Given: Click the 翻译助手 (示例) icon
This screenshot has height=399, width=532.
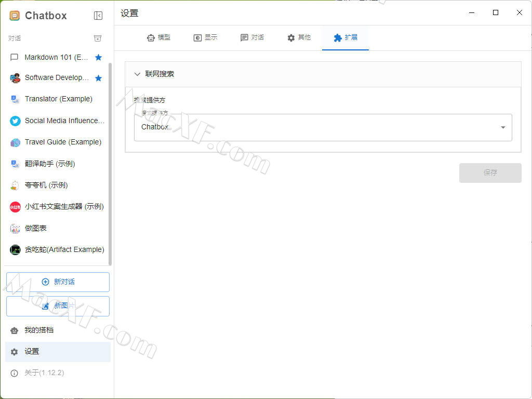Looking at the screenshot, I should [15, 164].
